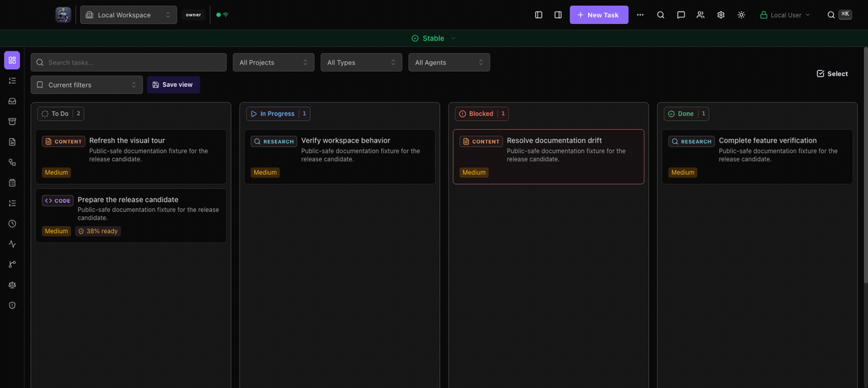
Task: Open the clipboard icon in sidebar
Action: point(12,182)
